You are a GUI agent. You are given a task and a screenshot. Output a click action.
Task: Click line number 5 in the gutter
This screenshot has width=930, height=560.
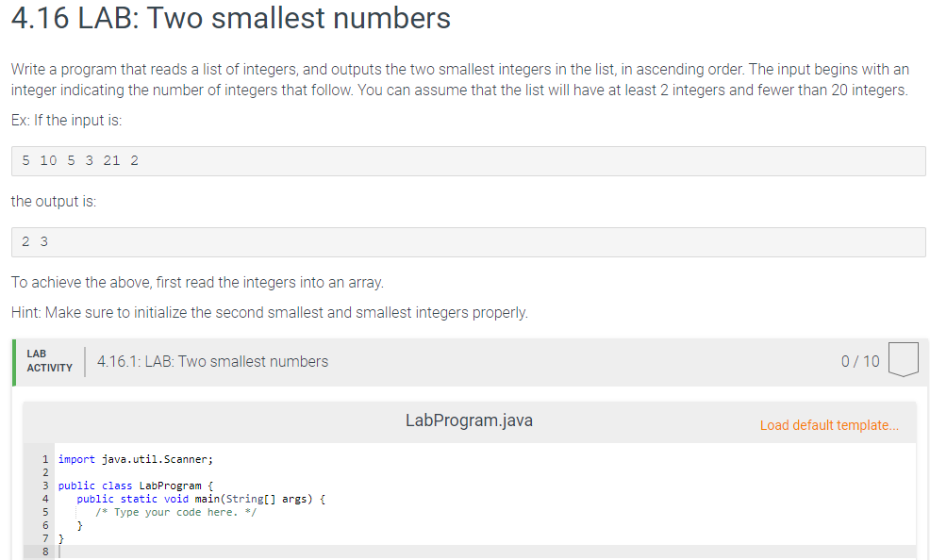(x=45, y=512)
